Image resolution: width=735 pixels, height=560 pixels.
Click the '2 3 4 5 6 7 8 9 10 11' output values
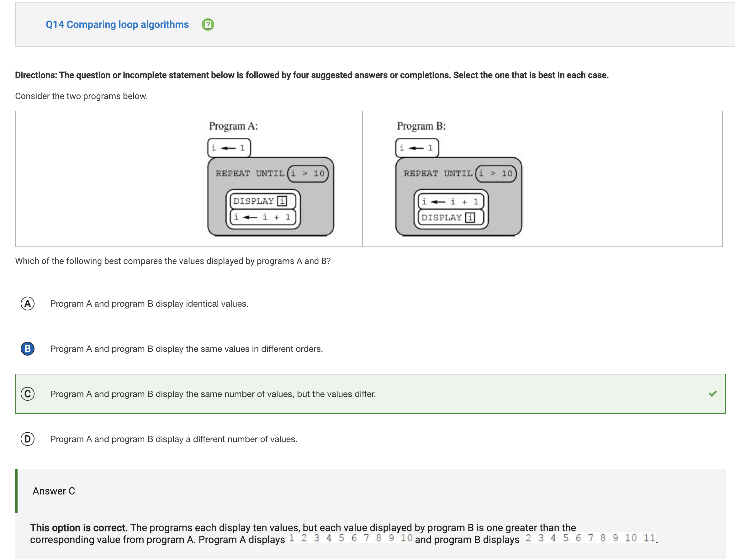590,538
